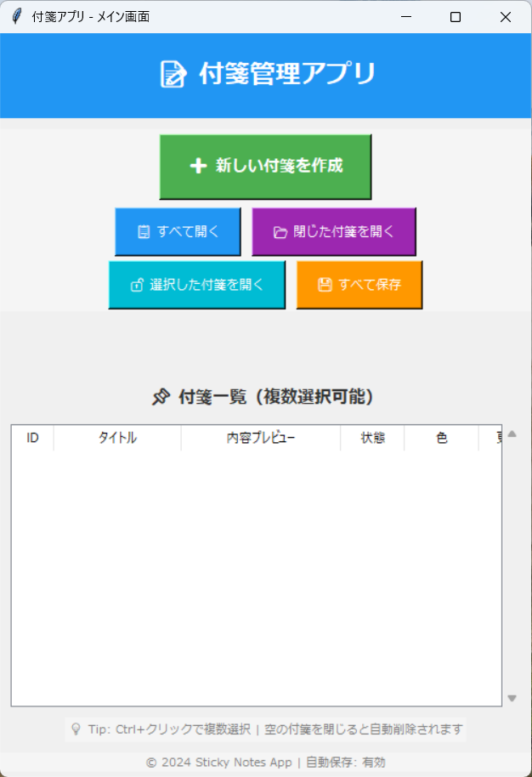The height and width of the screenshot is (777, 532).
Task: Sort the list by the ID column header
Action: pos(32,438)
